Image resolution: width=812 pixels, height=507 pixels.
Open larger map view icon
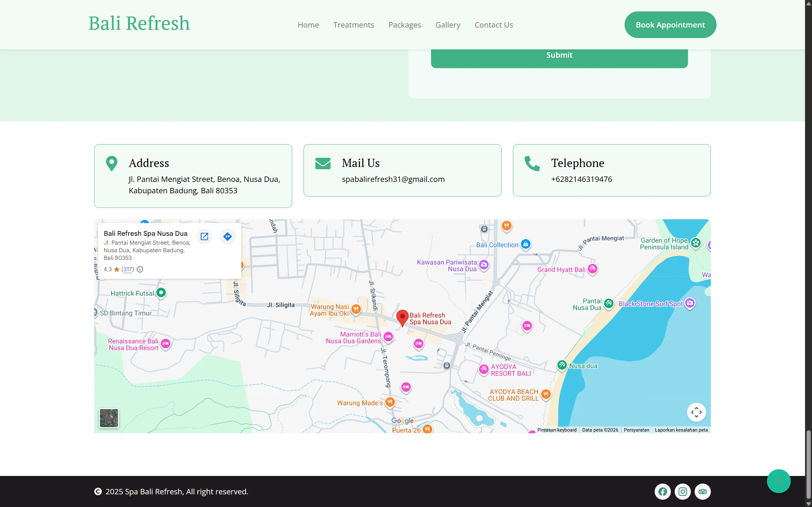(x=204, y=237)
